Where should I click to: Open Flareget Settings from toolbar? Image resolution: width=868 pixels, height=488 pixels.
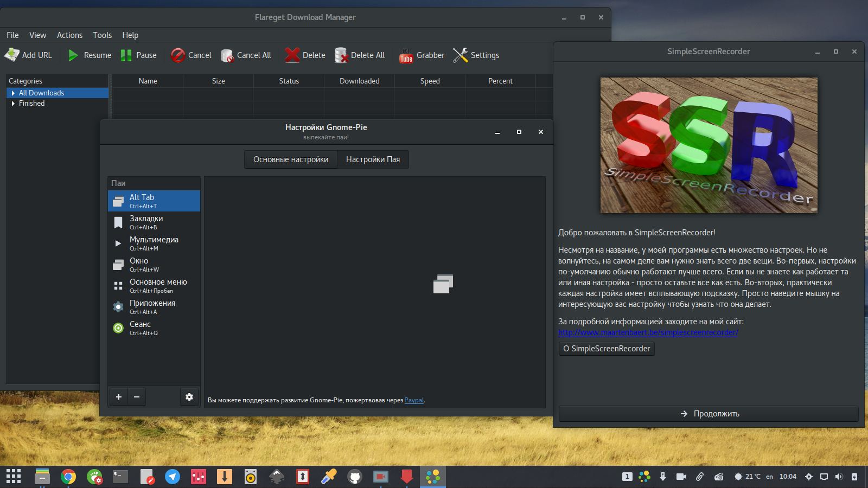(476, 55)
